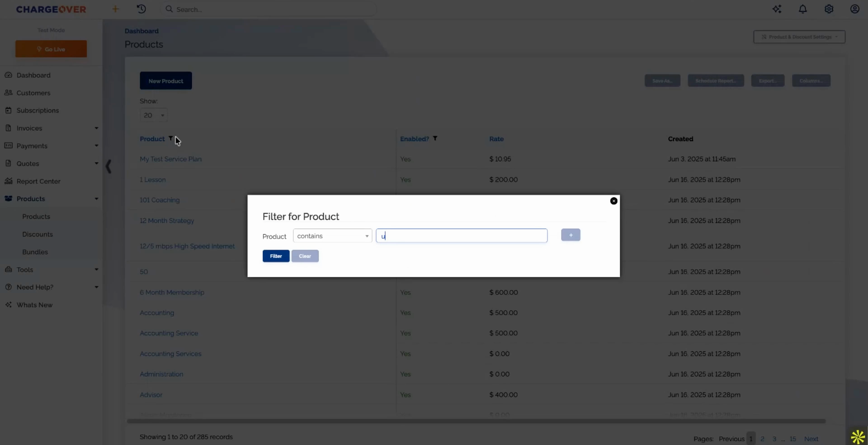This screenshot has width=868, height=445.
Task: Open the recent history clock icon
Action: (141, 9)
